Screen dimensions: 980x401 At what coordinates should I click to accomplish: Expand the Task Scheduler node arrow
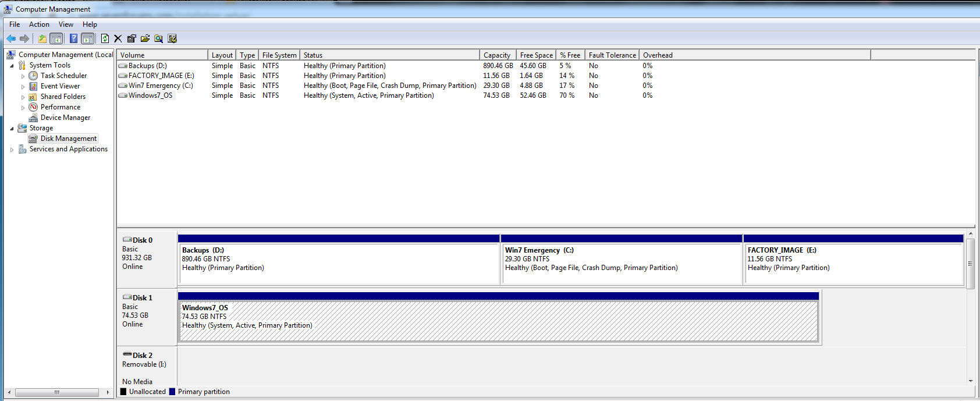(x=23, y=76)
